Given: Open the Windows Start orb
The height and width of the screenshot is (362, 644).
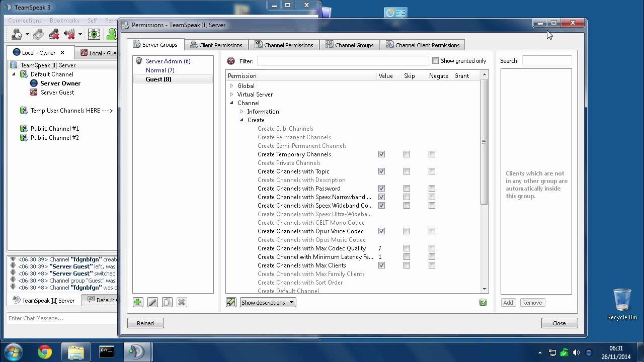Looking at the screenshot, I should click(x=13, y=352).
